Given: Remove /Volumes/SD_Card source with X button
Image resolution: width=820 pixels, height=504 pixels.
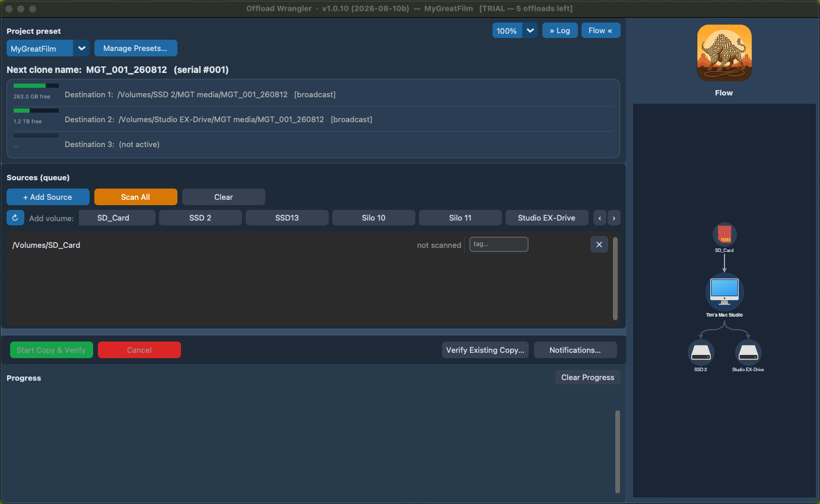Looking at the screenshot, I should point(599,244).
